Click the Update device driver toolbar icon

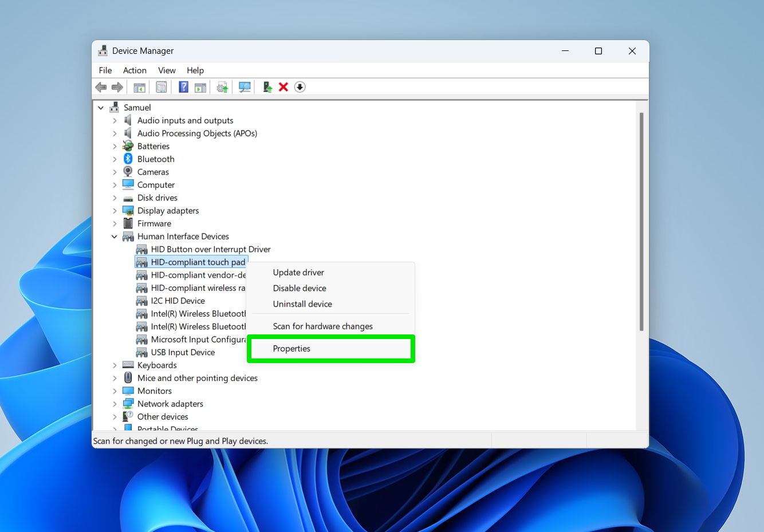222,87
